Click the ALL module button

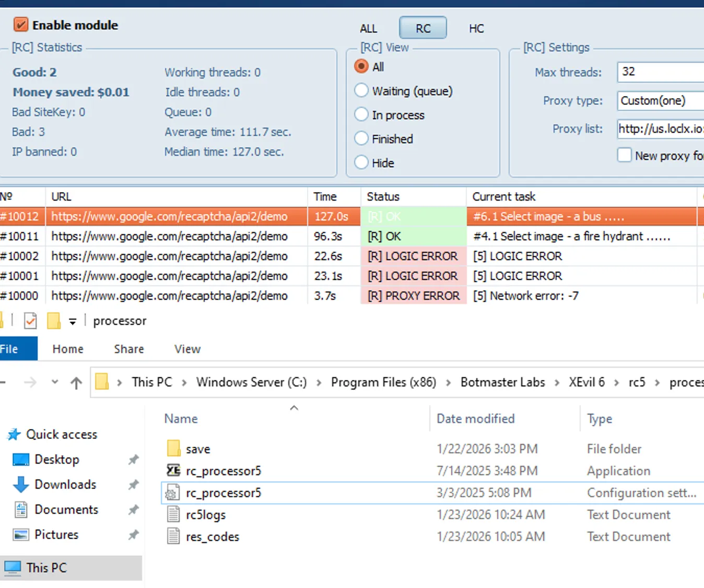pyautogui.click(x=368, y=28)
